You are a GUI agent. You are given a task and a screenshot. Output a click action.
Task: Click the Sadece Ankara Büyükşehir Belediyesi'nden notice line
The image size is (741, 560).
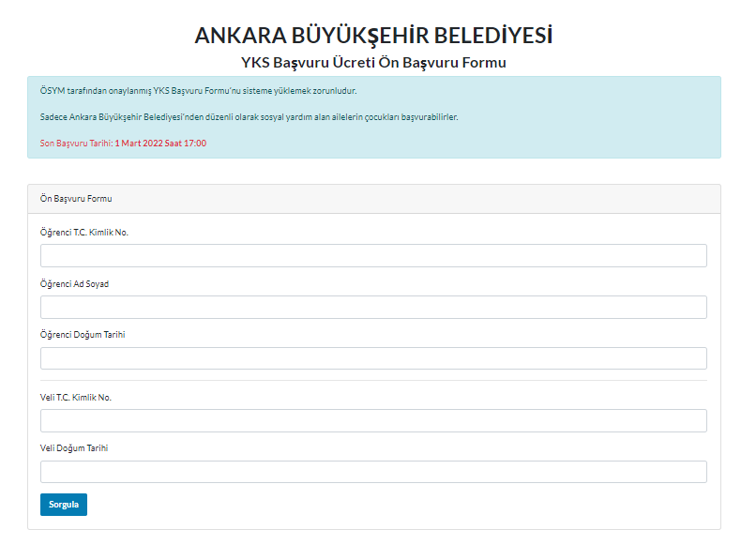click(250, 117)
